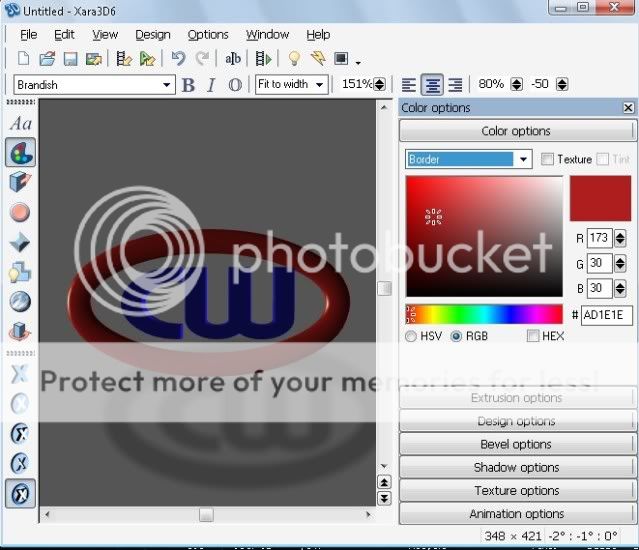
Task: Select the lightbulb shadow tool icon
Action: 20,272
